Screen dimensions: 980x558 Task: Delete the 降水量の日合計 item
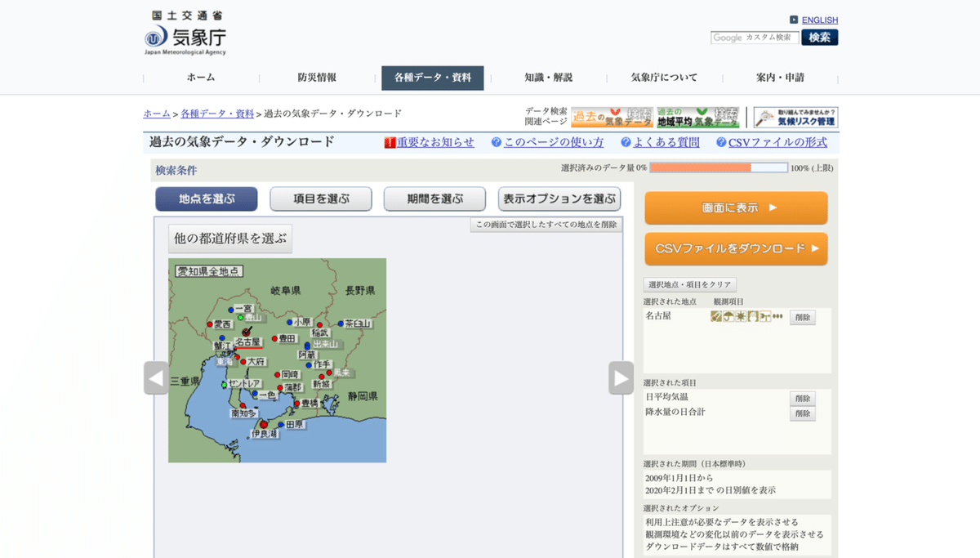803,413
